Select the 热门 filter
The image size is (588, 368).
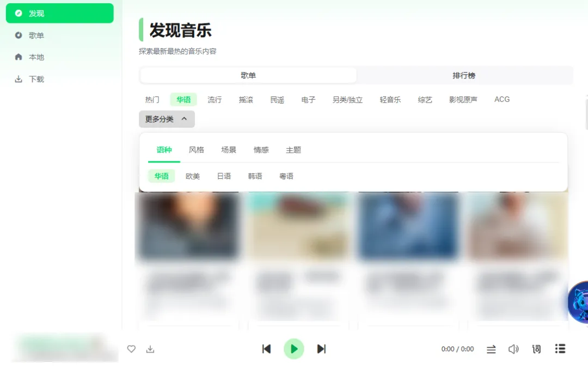pos(152,100)
